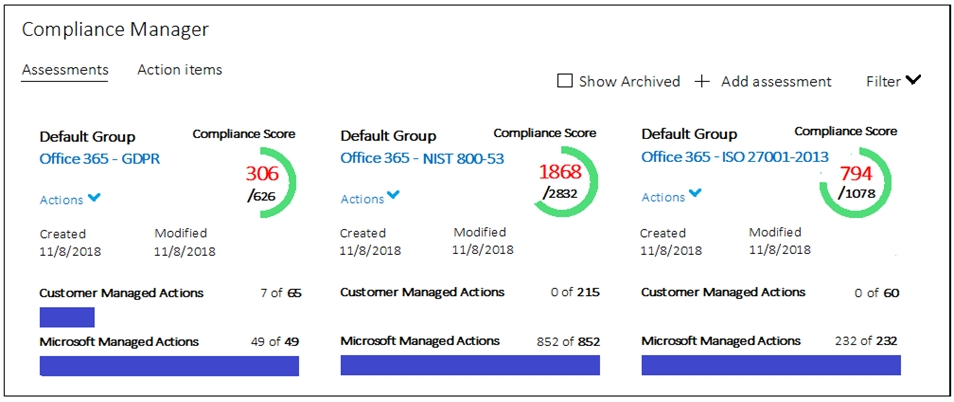The width and height of the screenshot is (954, 402).
Task: Expand Actions dropdown under NIST 800-53
Action: 370,198
